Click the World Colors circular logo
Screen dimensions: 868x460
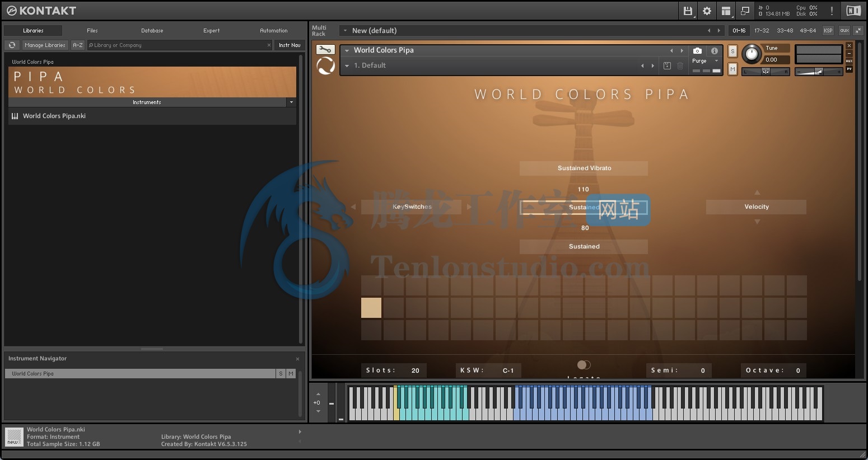(x=326, y=67)
